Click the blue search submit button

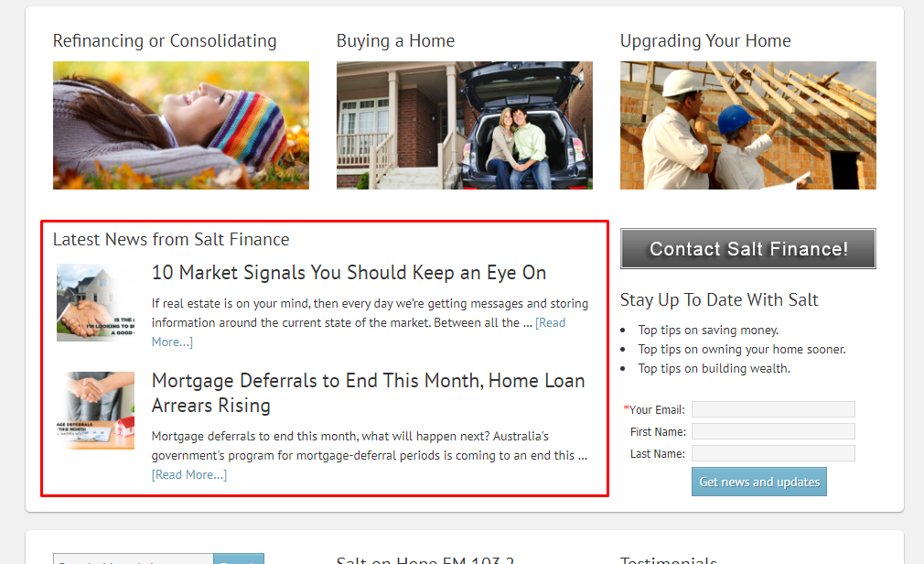[x=239, y=559]
